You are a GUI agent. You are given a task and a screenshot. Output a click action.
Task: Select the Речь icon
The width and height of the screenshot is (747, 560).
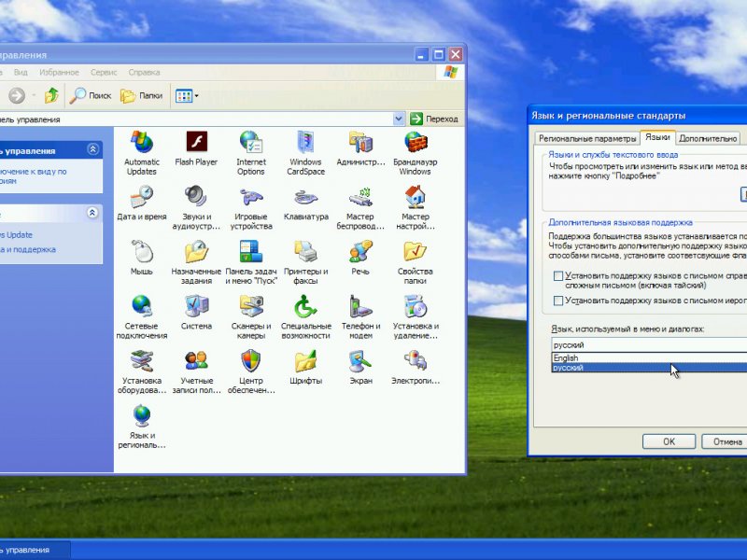click(x=360, y=258)
